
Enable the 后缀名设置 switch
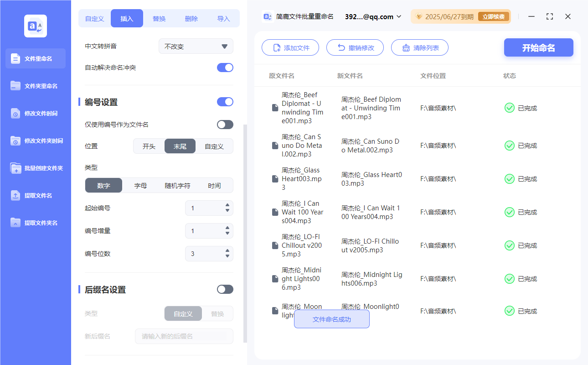coord(225,289)
